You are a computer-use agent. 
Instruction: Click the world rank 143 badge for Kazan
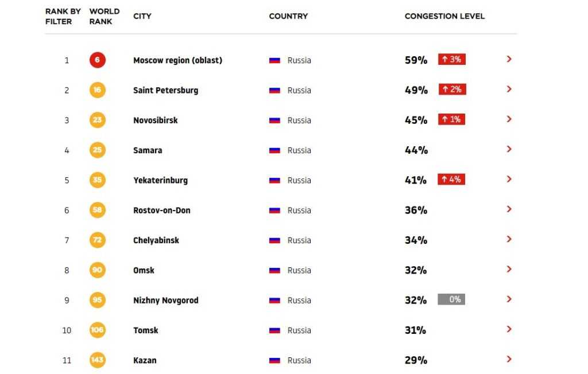98,360
